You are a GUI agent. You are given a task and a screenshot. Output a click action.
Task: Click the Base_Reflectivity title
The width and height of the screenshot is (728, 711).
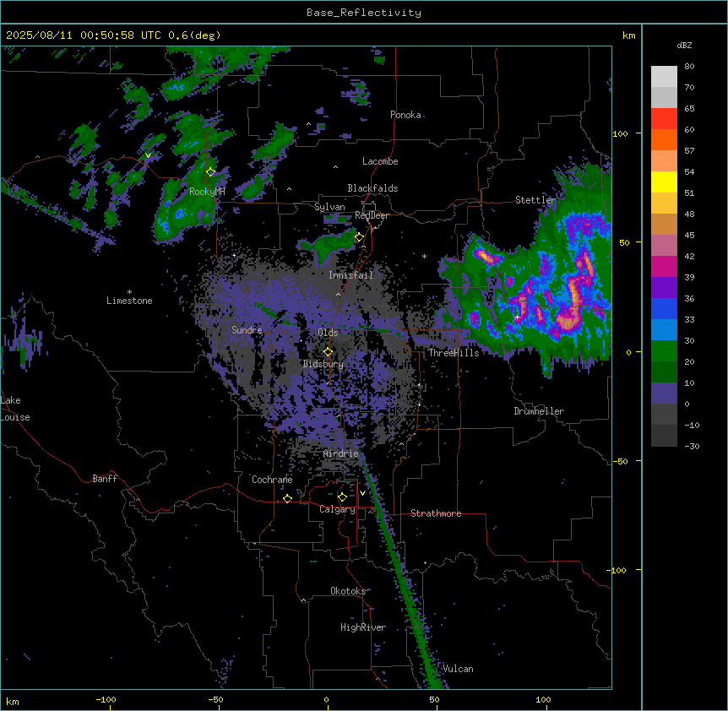[364, 13]
